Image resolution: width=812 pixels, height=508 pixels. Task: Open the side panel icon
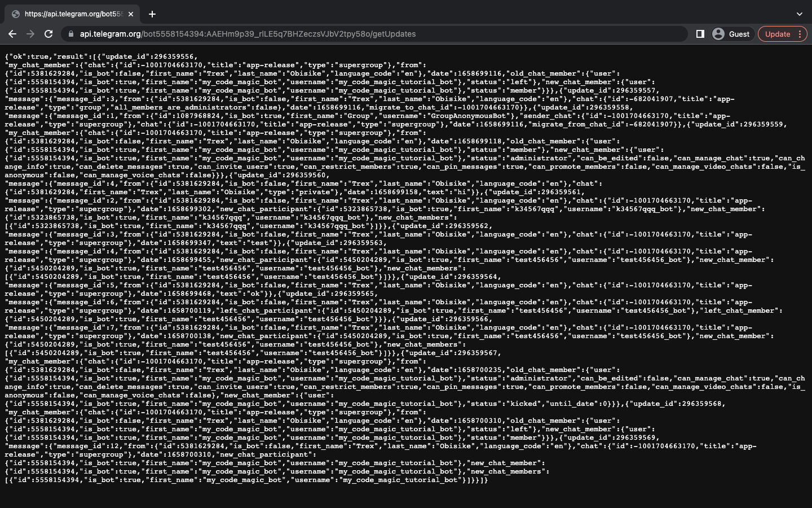pyautogui.click(x=700, y=34)
